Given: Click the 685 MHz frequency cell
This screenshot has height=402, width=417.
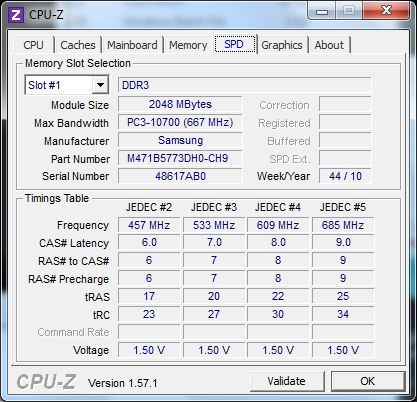Looking at the screenshot, I should pos(343,225).
